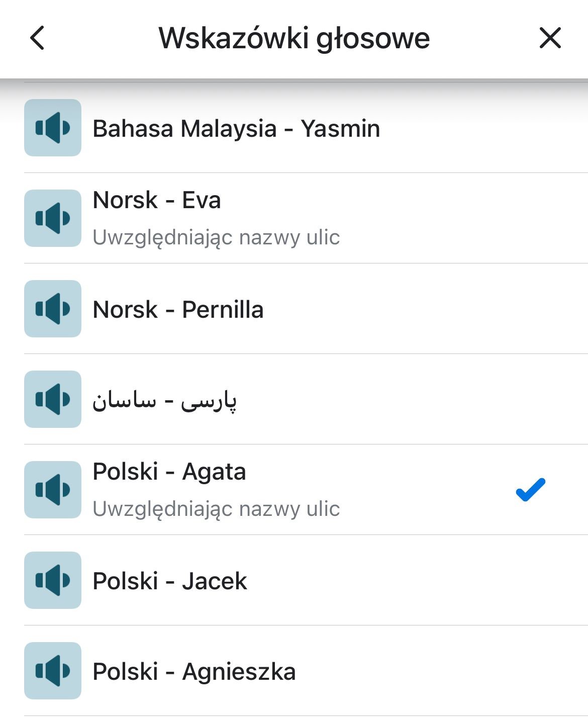This screenshot has width=588, height=717.
Task: Click the text Uwzględniając nazwy ulic under Norsk - Eva
Action: [x=217, y=237]
